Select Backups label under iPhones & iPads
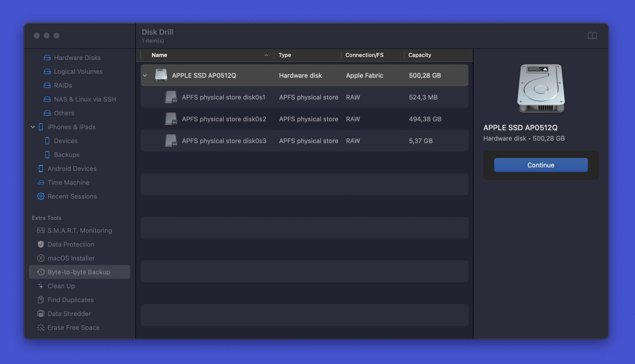635x364 pixels. click(67, 155)
